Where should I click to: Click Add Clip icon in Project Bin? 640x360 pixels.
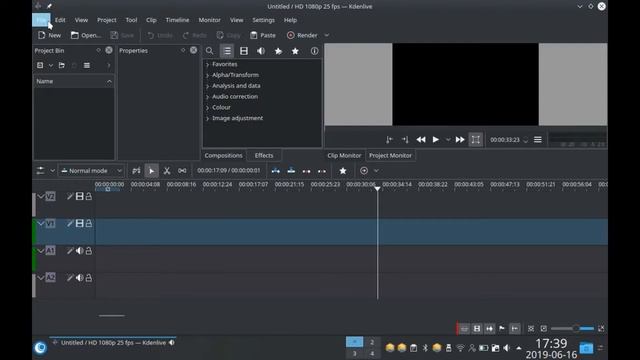tap(40, 65)
